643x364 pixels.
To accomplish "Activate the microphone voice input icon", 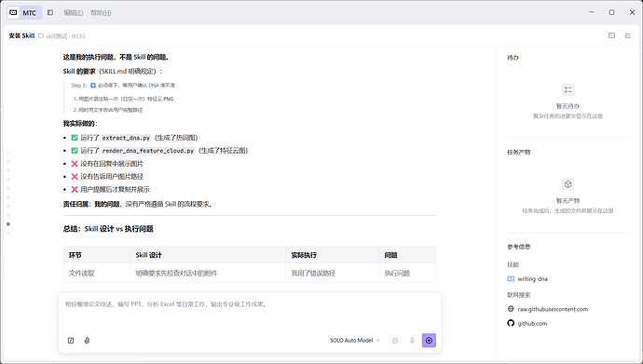I will [412, 340].
